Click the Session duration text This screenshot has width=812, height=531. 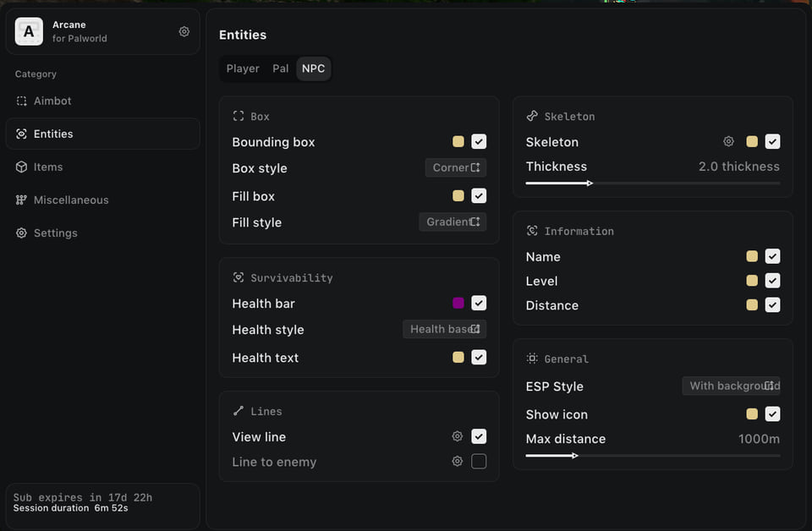coord(70,508)
